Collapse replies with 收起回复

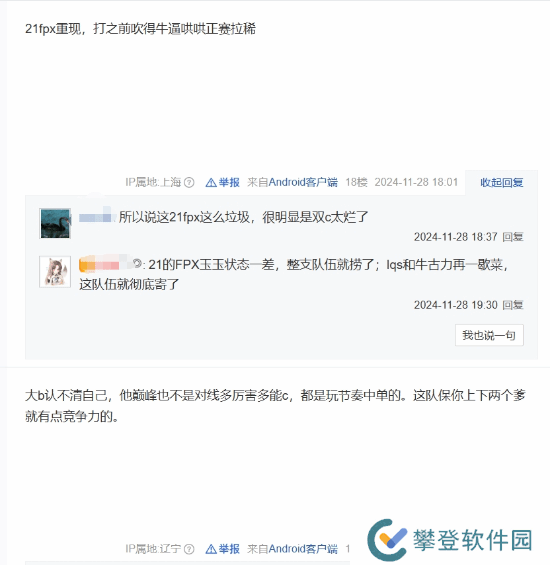click(501, 182)
